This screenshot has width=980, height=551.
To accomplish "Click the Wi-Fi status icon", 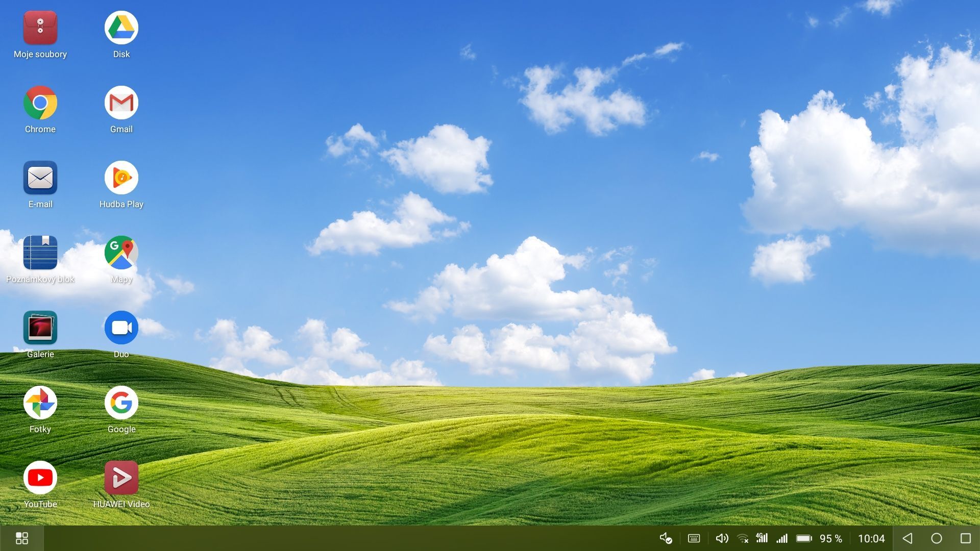I will click(743, 538).
